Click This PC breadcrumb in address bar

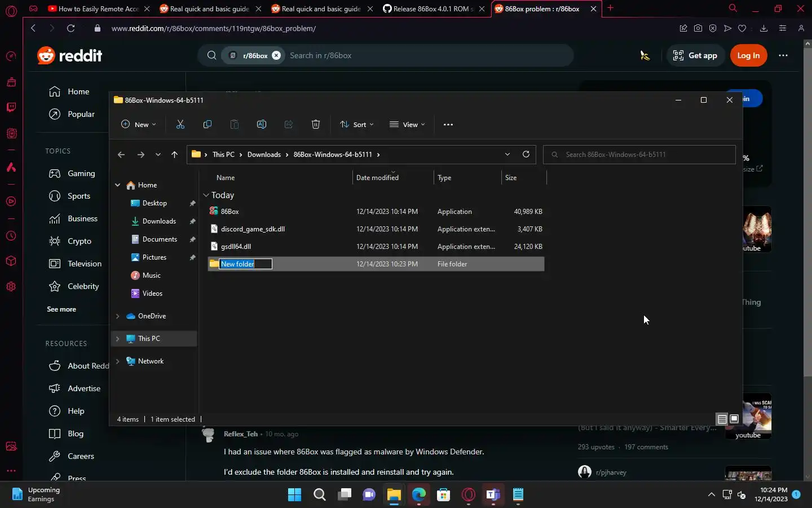pyautogui.click(x=223, y=155)
